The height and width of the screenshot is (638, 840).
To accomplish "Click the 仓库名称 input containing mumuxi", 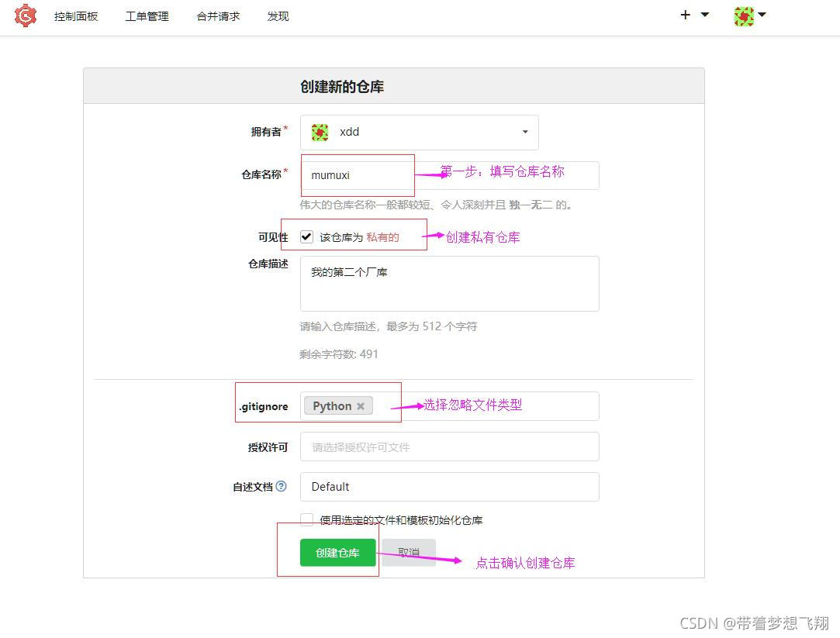I will point(357,175).
